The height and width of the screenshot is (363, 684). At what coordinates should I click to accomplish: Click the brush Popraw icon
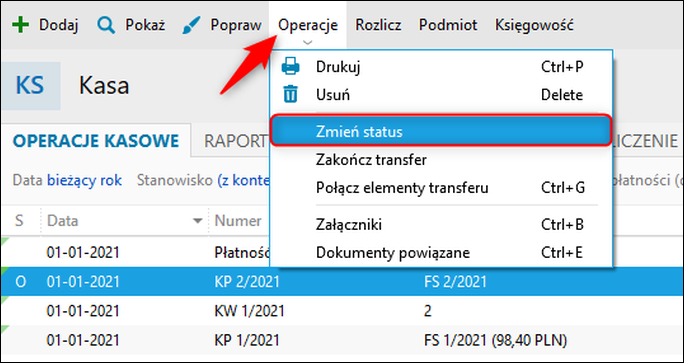click(x=191, y=25)
